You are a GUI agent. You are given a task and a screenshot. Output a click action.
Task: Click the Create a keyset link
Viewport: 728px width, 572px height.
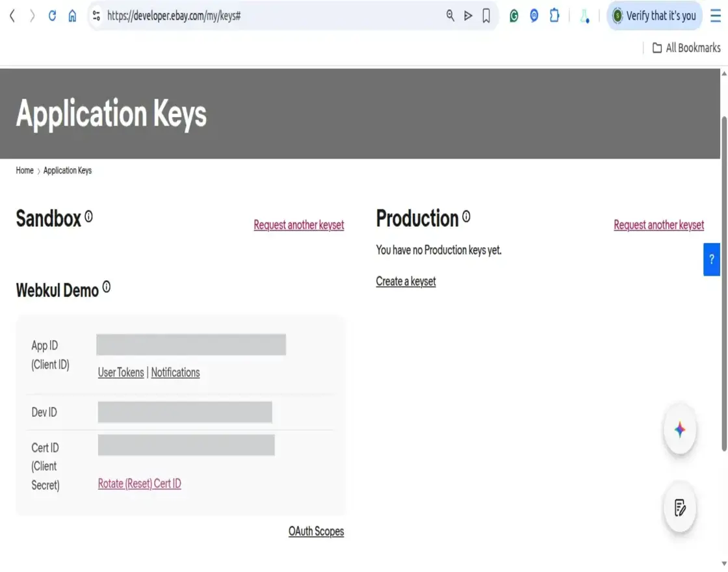pyautogui.click(x=406, y=281)
